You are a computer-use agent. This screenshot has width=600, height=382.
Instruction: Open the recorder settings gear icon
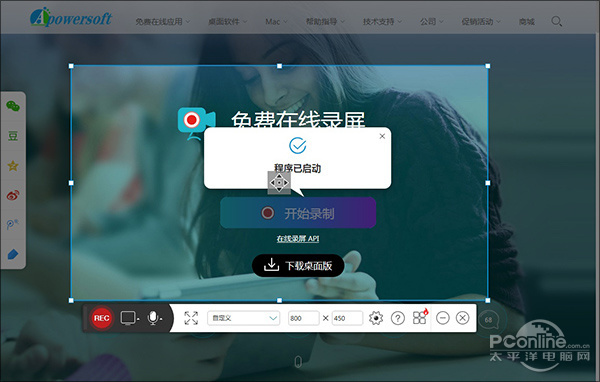click(x=376, y=318)
